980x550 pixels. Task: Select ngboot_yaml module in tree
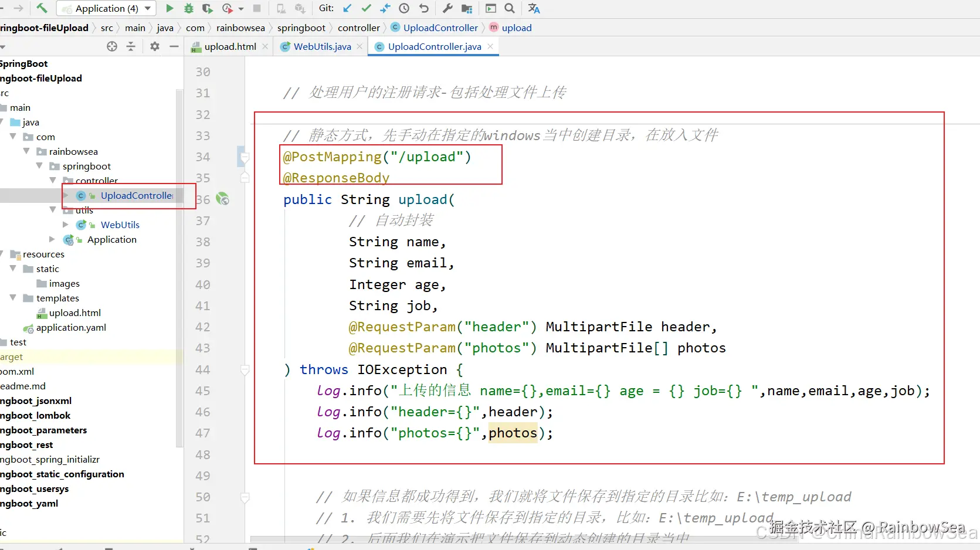pyautogui.click(x=29, y=503)
